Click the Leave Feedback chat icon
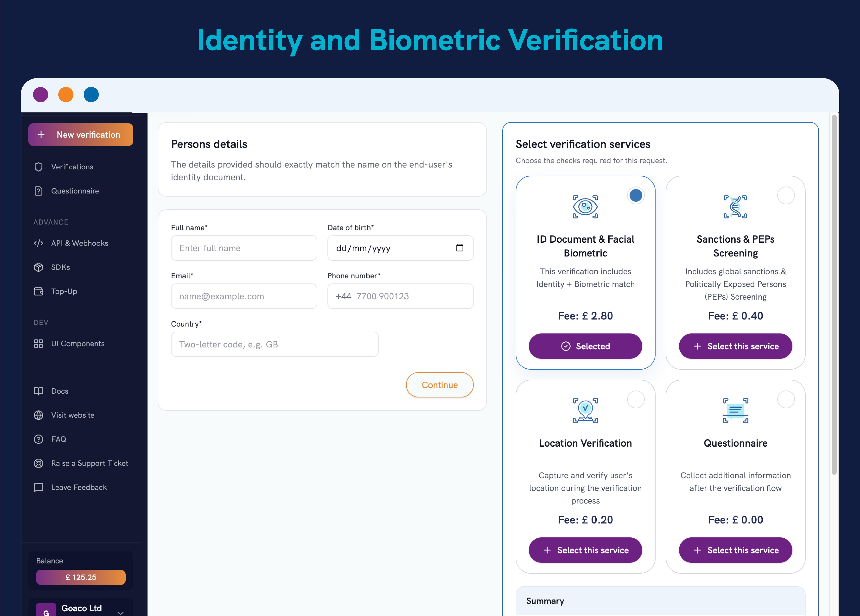Screen dimensions: 860x616 [39, 487]
